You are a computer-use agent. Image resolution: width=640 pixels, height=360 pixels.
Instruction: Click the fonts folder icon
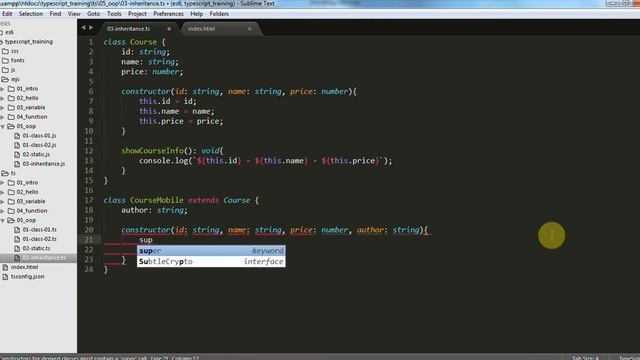tap(5, 60)
